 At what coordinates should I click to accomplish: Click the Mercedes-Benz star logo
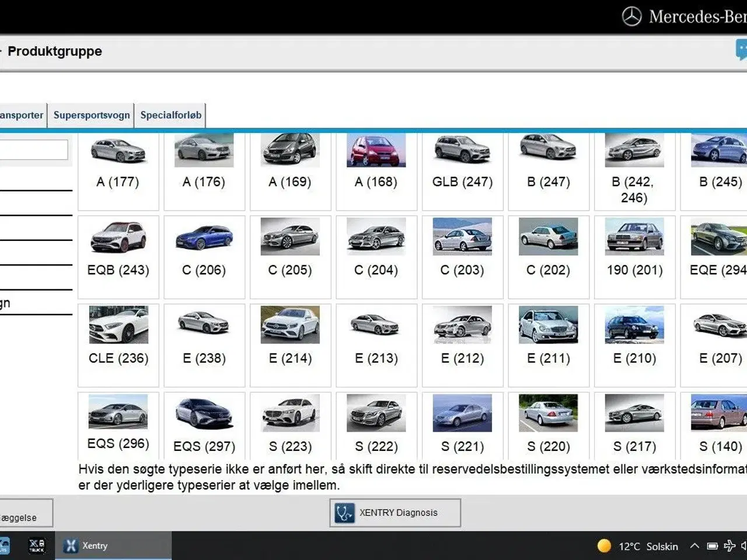pos(631,16)
